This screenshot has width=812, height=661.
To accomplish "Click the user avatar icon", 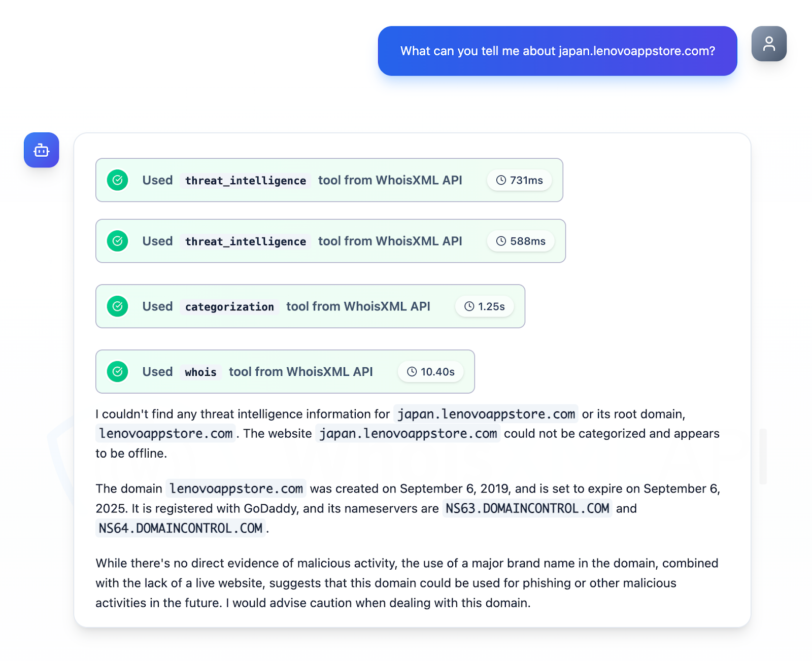I will tap(769, 44).
